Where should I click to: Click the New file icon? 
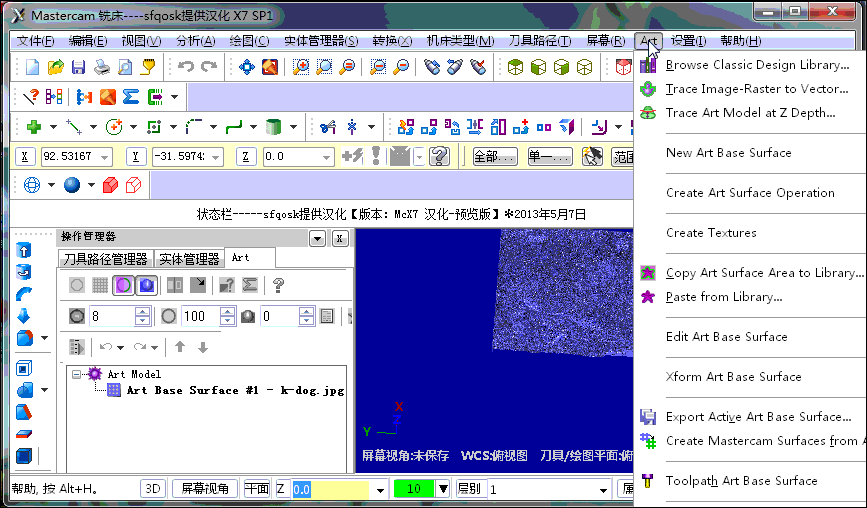32,67
